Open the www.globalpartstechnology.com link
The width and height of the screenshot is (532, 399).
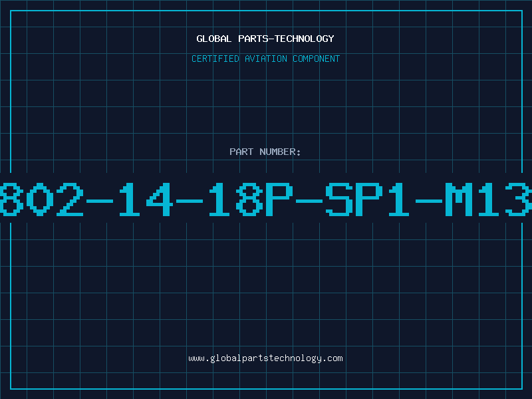[265, 358]
